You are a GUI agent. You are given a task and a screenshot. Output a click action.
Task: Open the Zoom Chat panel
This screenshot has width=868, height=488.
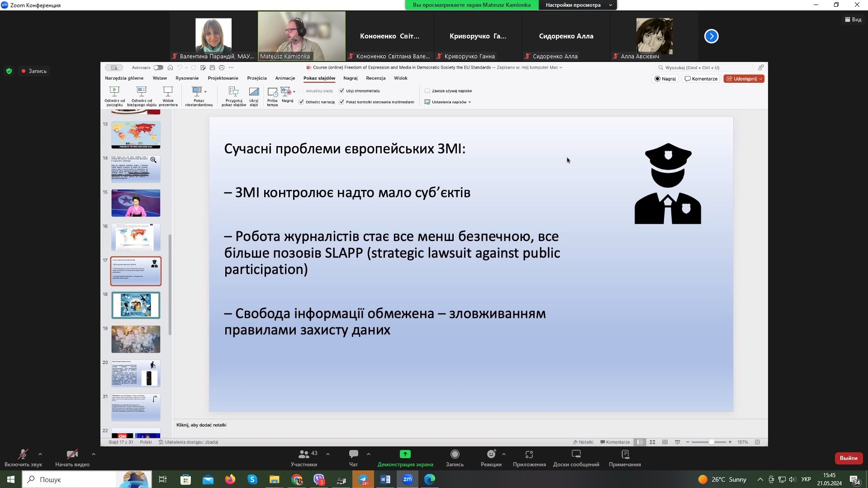tap(353, 455)
